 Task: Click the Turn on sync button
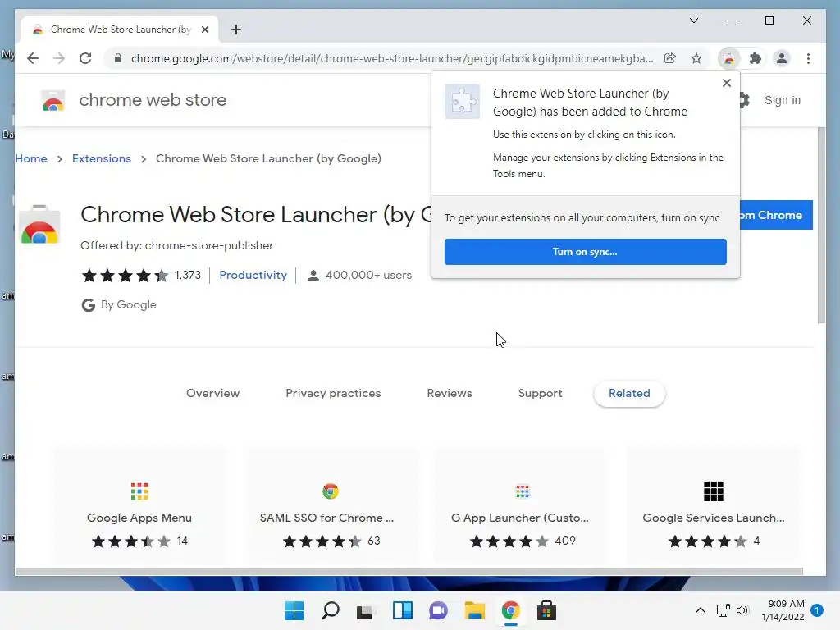click(585, 252)
